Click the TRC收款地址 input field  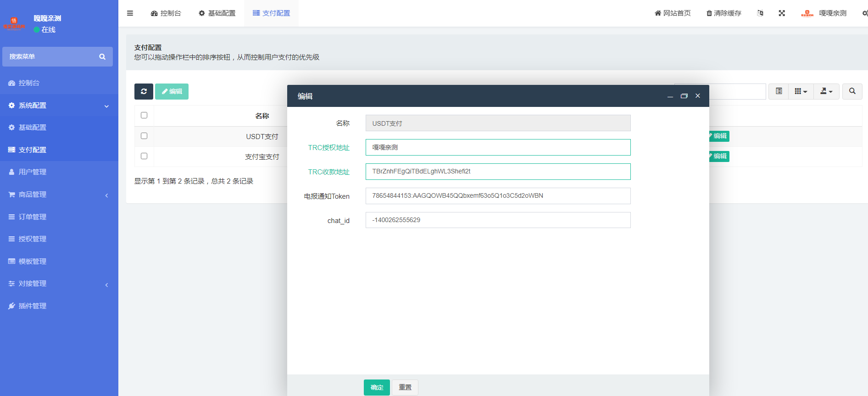(498, 172)
